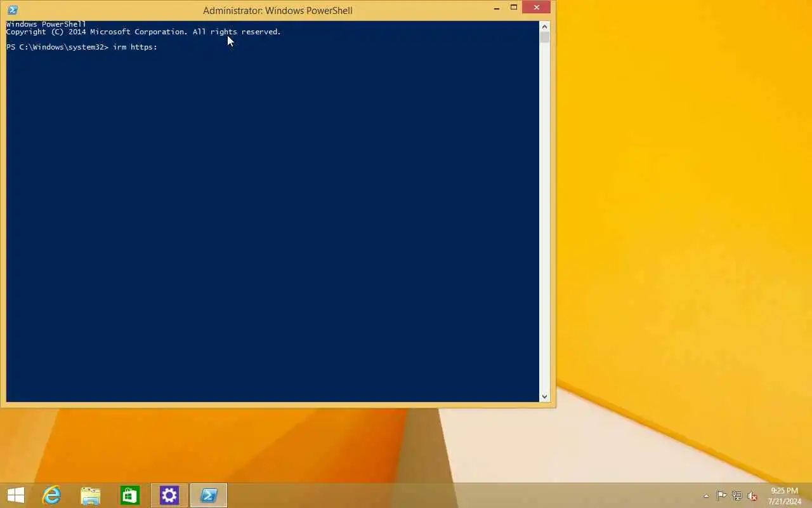Open File Explorer from the taskbar

pyautogui.click(x=91, y=495)
